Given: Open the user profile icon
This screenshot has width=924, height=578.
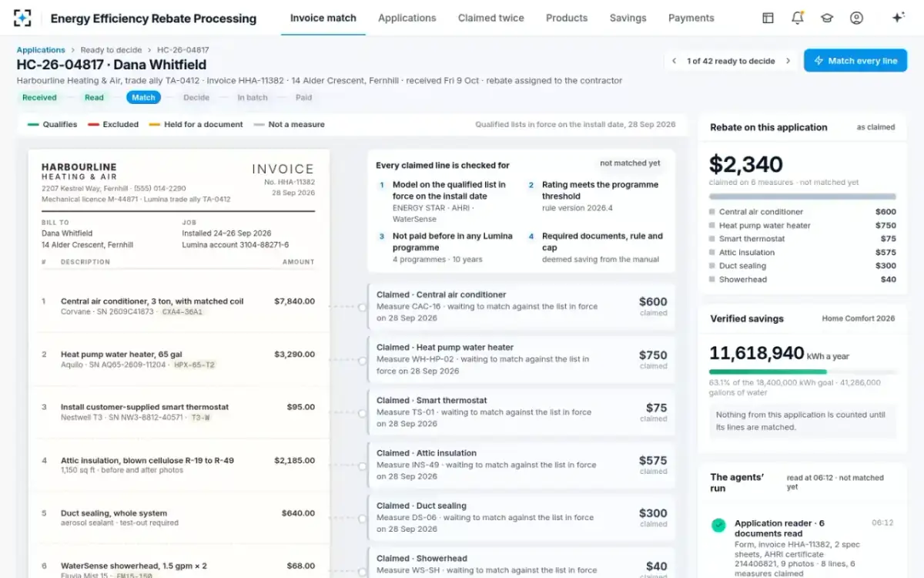Looking at the screenshot, I should [x=856, y=18].
